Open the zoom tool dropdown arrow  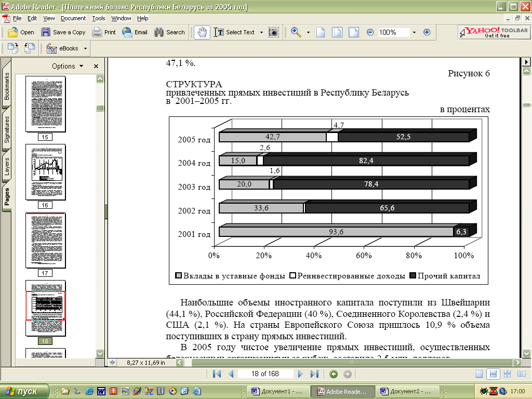click(x=308, y=33)
